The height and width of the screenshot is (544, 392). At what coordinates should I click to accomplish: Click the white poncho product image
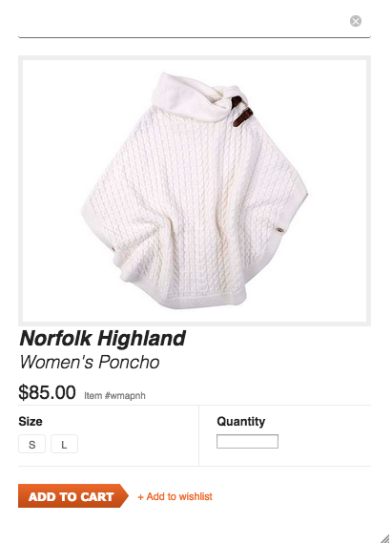point(195,191)
